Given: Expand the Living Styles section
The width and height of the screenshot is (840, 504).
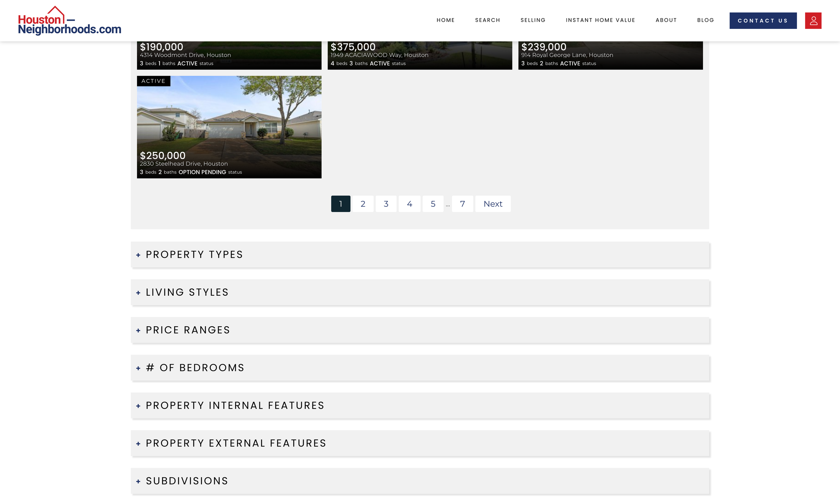Looking at the screenshot, I should click(x=420, y=292).
